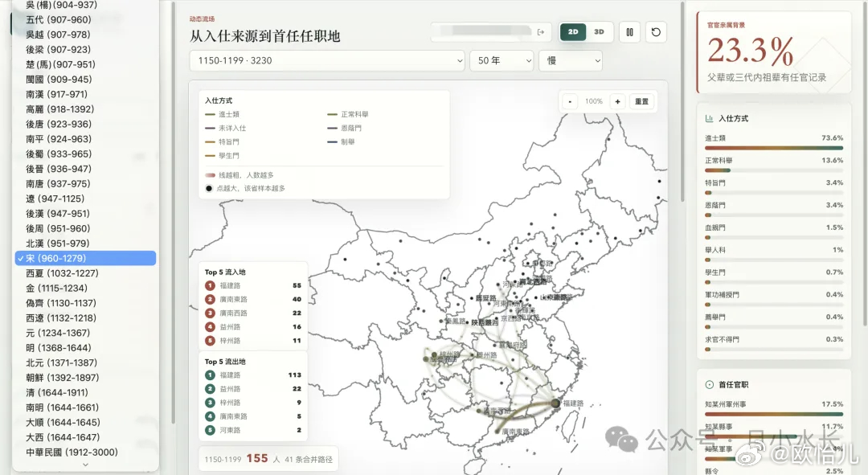Switch map to 2D view
This screenshot has height=475, width=868.
click(573, 32)
